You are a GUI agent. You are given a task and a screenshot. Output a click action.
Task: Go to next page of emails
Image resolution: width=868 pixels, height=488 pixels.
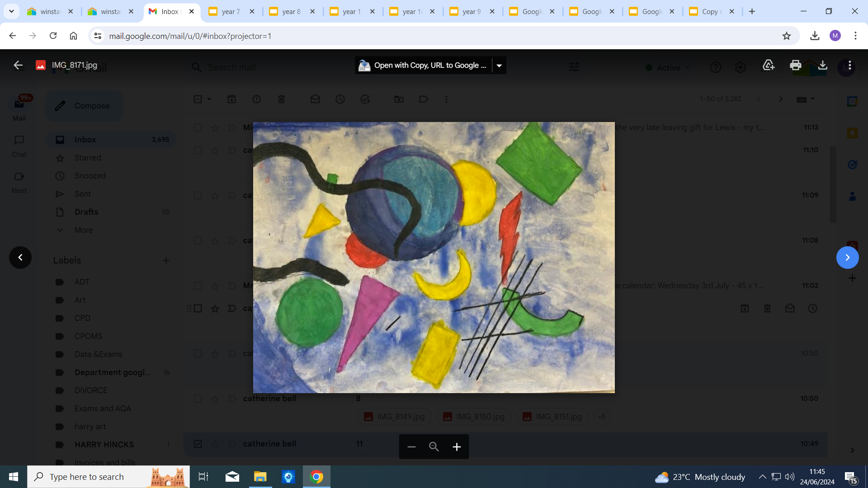click(780, 99)
